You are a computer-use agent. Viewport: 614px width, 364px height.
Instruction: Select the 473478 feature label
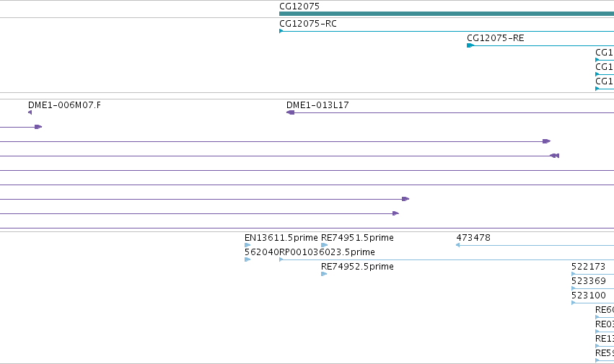(x=473, y=238)
